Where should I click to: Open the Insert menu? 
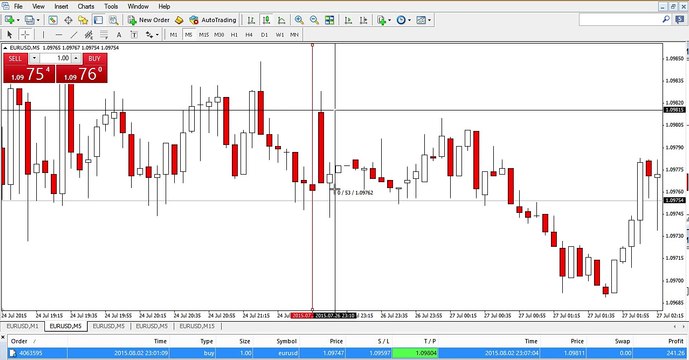[61, 6]
